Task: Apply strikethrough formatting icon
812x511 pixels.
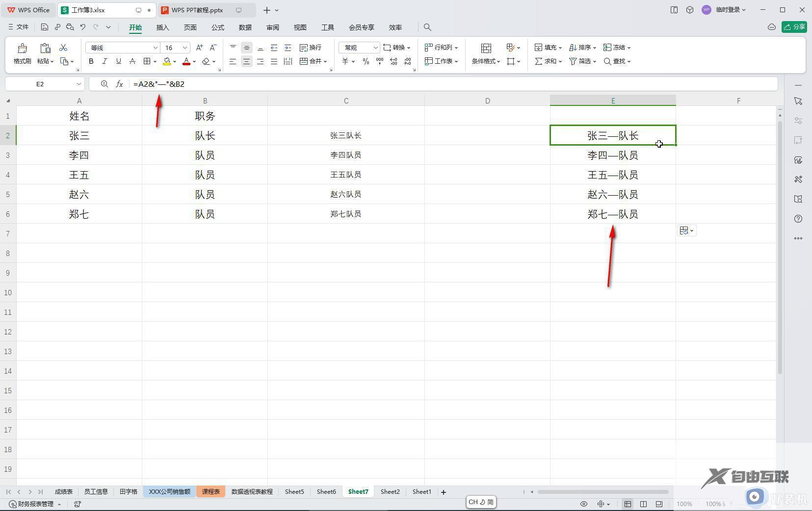Action: 132,61
